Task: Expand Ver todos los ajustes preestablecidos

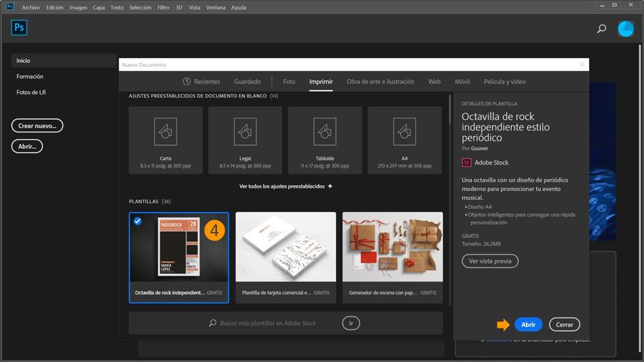Action: tap(286, 186)
